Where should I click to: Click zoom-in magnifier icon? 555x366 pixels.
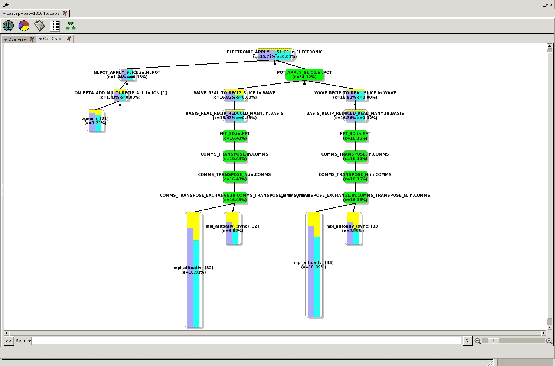tap(549, 341)
